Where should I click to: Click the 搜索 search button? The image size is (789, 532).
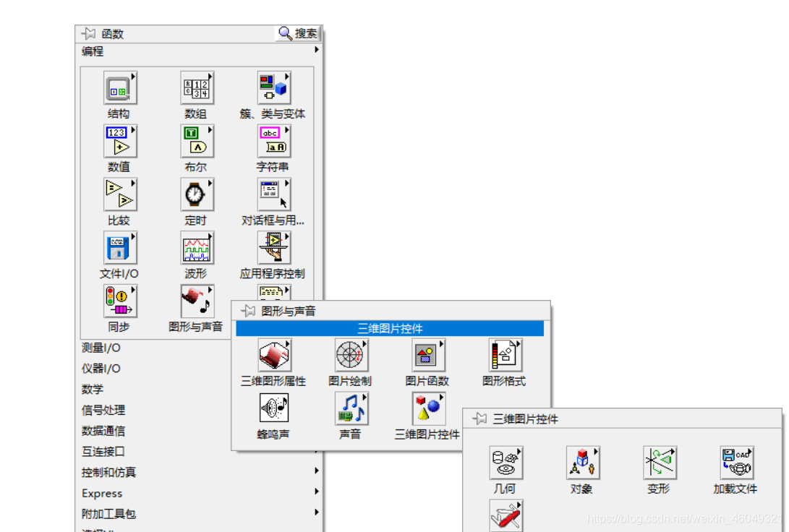pos(299,33)
